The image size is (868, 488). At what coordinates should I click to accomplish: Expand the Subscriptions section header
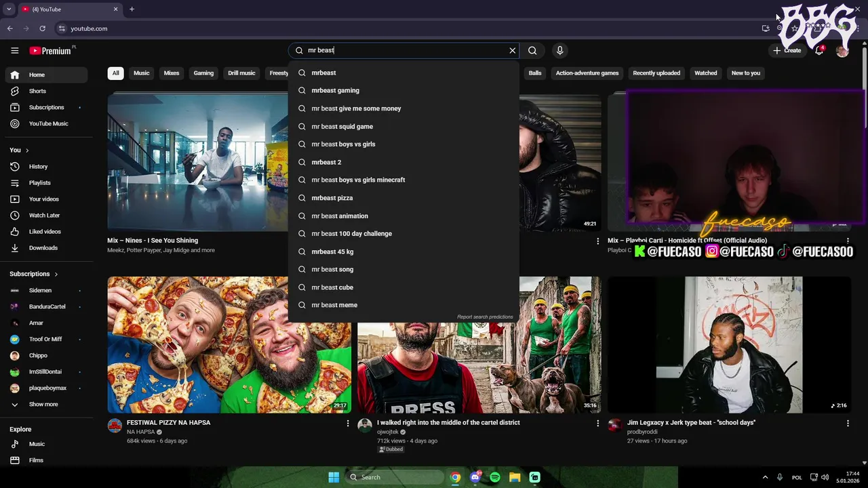coord(34,274)
